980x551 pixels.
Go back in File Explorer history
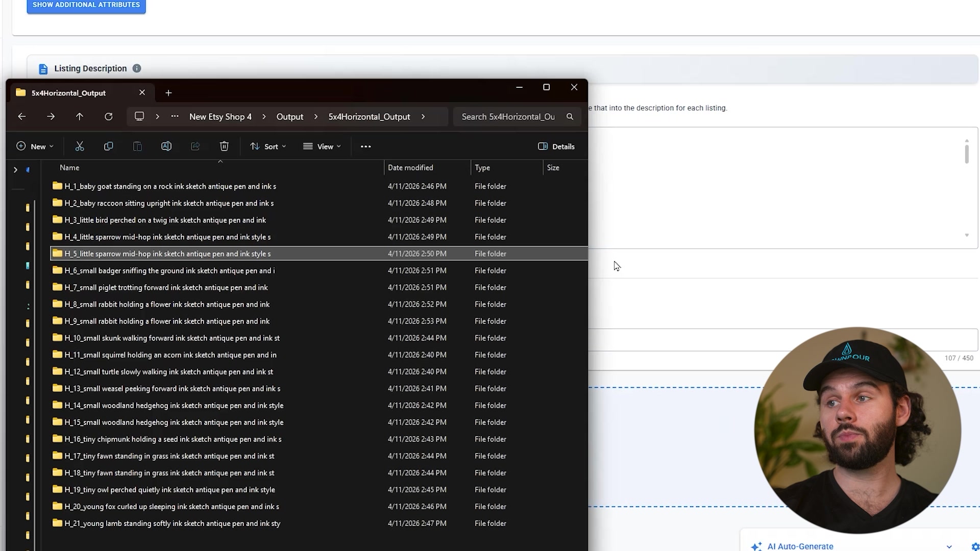[22, 117]
